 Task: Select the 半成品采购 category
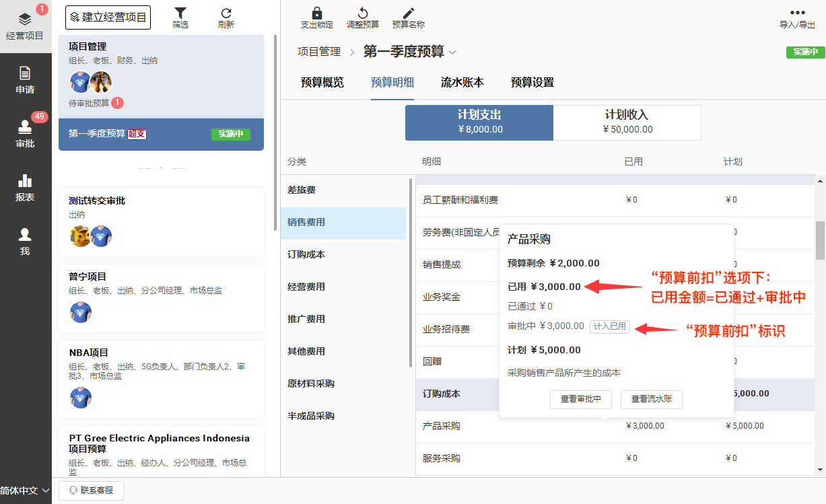point(343,417)
